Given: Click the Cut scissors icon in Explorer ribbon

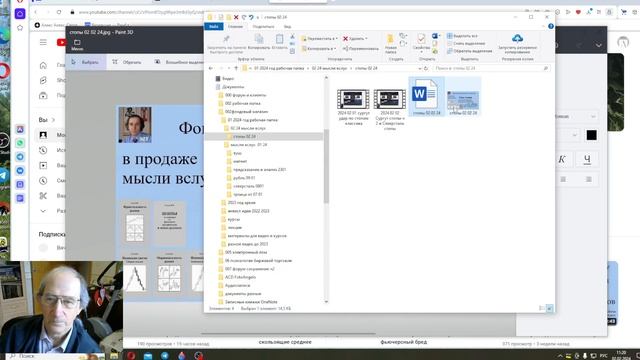Looking at the screenshot, I should pos(292,37).
